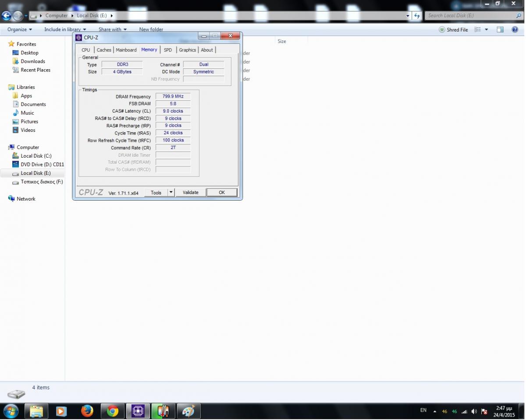This screenshot has height=420, width=526.
Task: Click New folder in Explorer toolbar
Action: pos(151,30)
